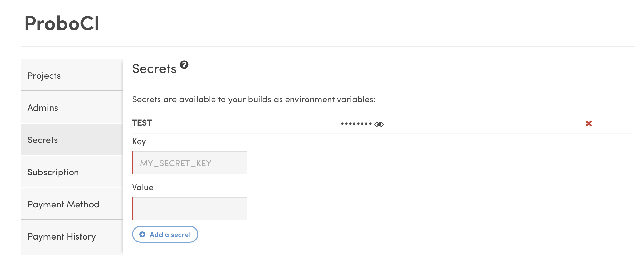Viewport: 644px width, 263px height.
Task: Focus the empty Value input field
Action: (190, 209)
